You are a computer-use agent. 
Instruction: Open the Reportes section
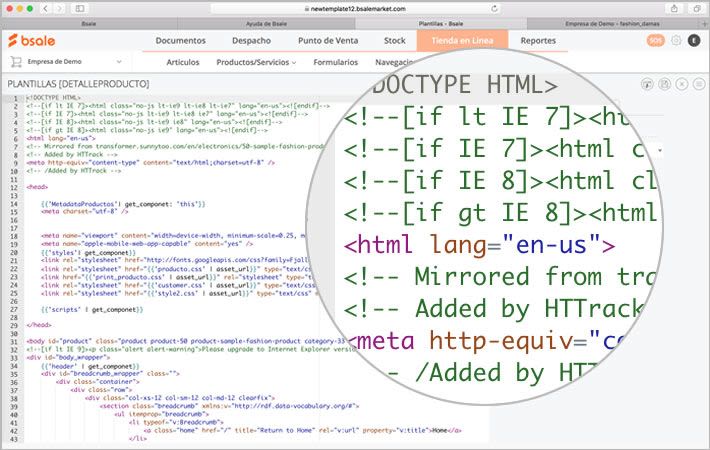click(538, 41)
